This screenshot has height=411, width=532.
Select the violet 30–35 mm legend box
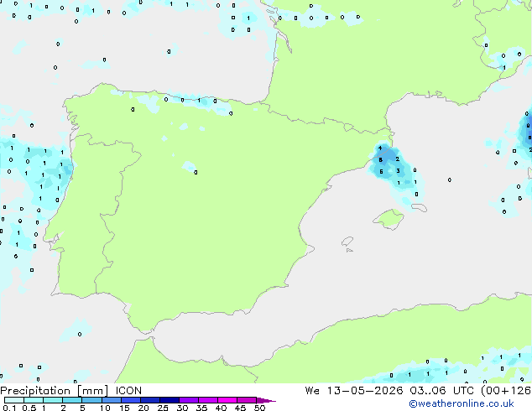pyautogui.click(x=188, y=400)
